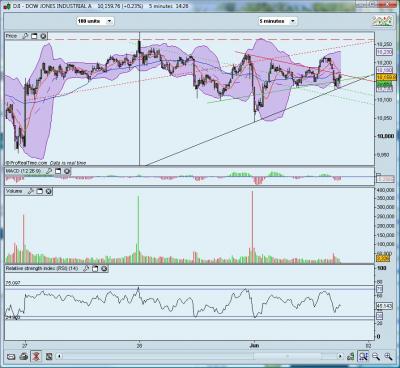This screenshot has height=368, width=400.
Task: Close the Relative strength index panel
Action: click(104, 268)
